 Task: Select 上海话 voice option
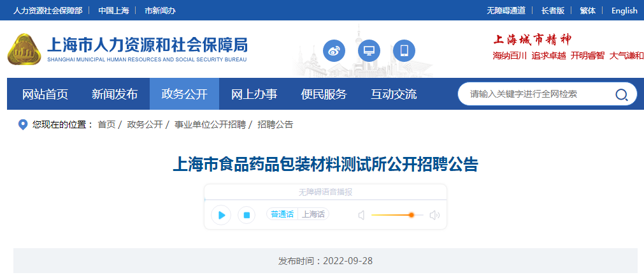pyautogui.click(x=313, y=214)
